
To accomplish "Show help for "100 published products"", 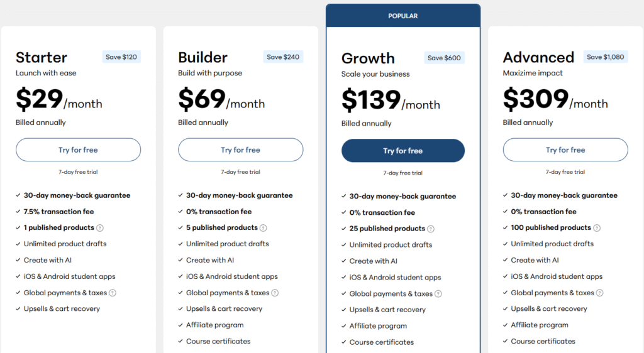I will [597, 228].
